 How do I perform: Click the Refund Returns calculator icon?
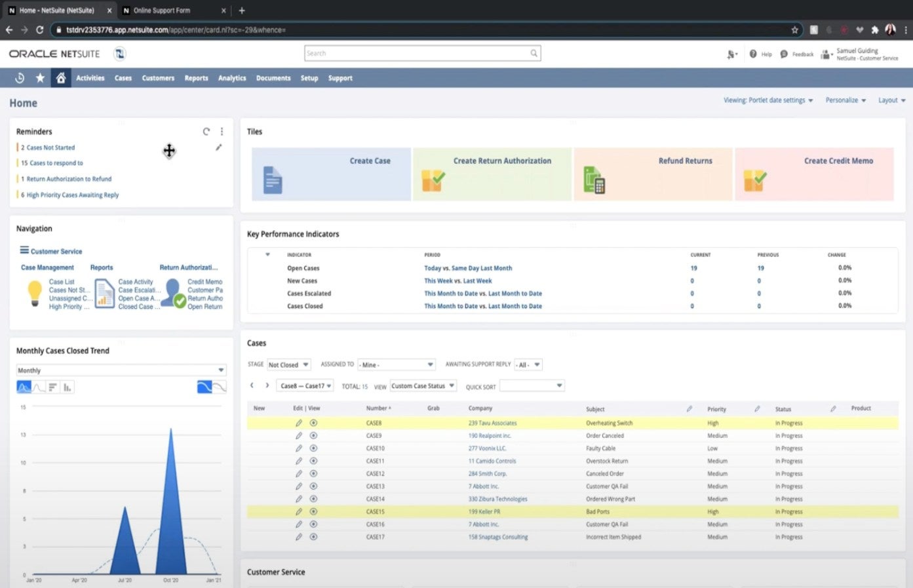[594, 180]
